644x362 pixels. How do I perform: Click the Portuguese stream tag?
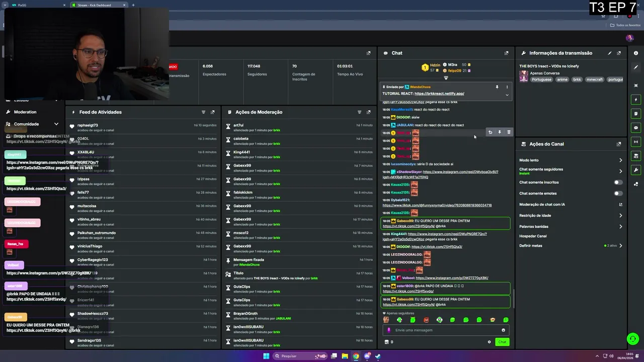pos(541,79)
